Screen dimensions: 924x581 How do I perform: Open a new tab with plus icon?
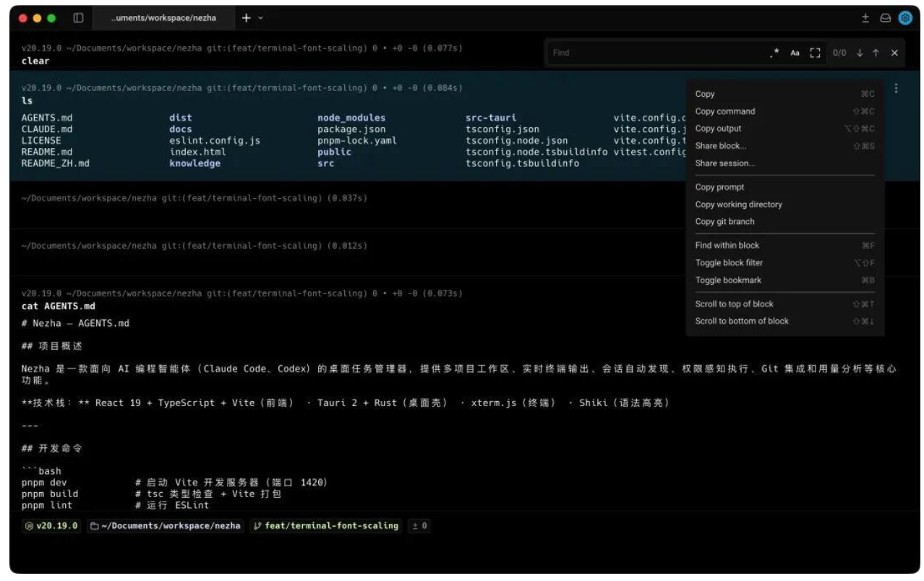click(246, 18)
